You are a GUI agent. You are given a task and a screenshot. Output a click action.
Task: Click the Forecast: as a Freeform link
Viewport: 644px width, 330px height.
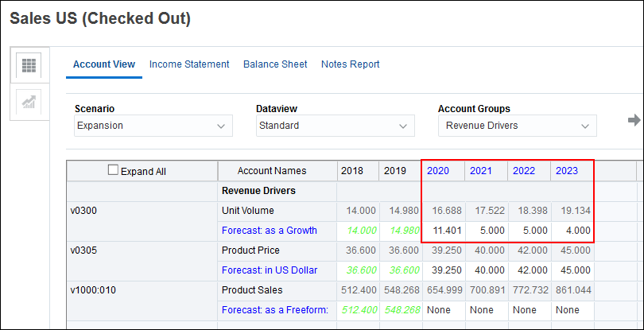[276, 310]
